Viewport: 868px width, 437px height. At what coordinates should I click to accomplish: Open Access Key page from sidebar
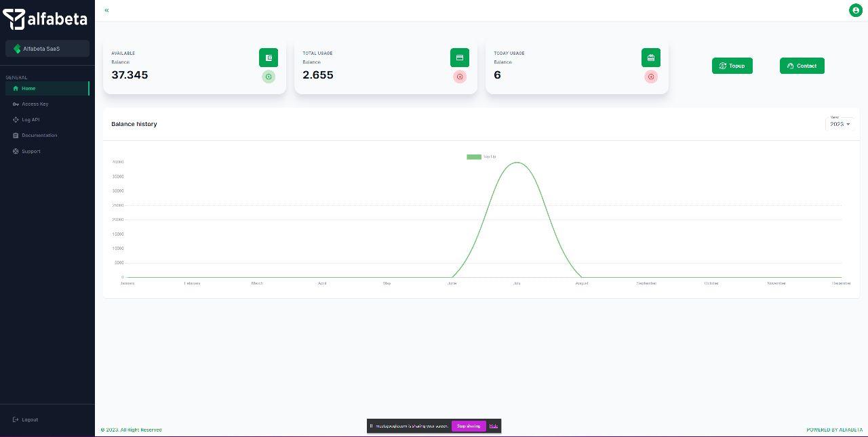[x=35, y=104]
